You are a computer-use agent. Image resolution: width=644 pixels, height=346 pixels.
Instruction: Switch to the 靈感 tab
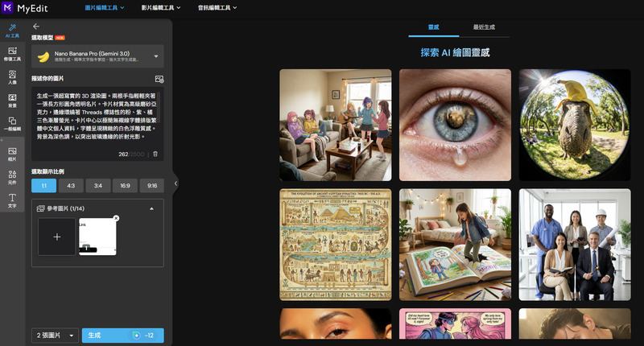click(434, 27)
